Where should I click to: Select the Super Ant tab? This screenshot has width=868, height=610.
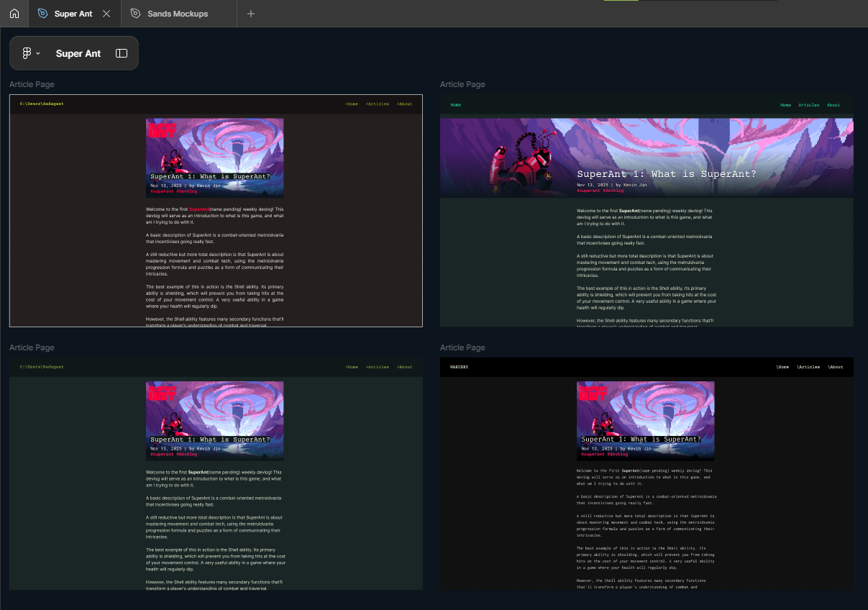point(73,14)
